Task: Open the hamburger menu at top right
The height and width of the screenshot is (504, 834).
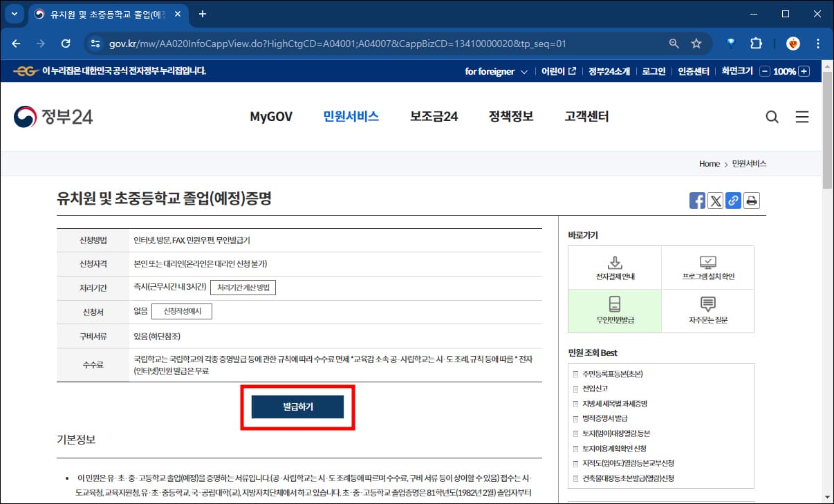Action: click(x=802, y=117)
